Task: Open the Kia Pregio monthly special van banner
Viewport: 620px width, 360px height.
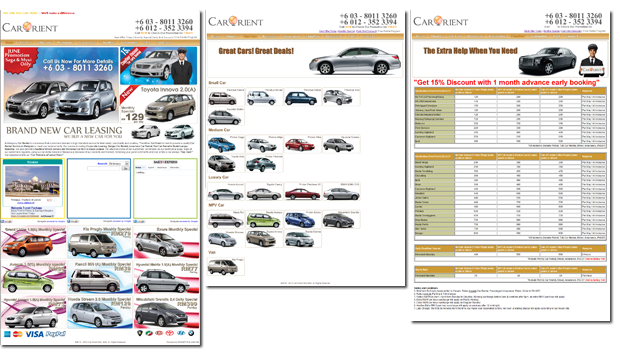Action: [x=100, y=242]
